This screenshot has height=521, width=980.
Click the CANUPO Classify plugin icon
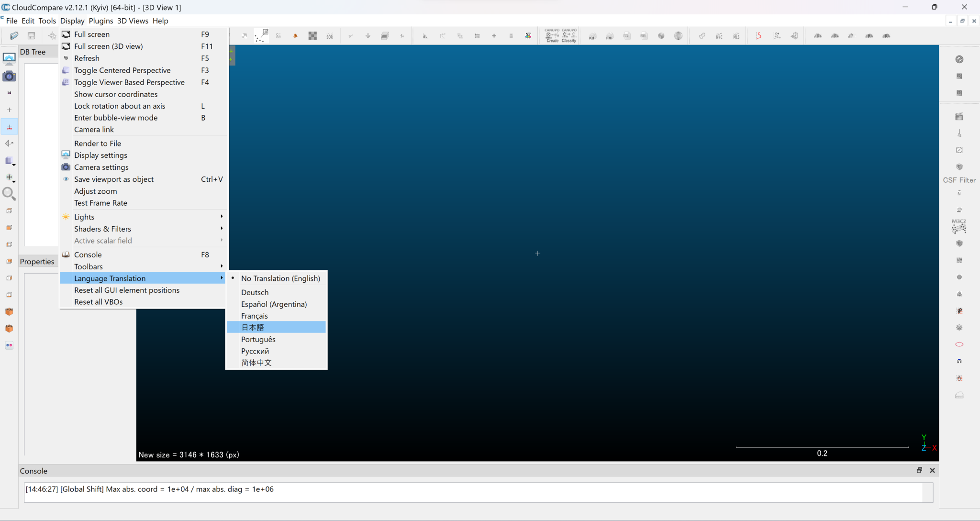569,35
